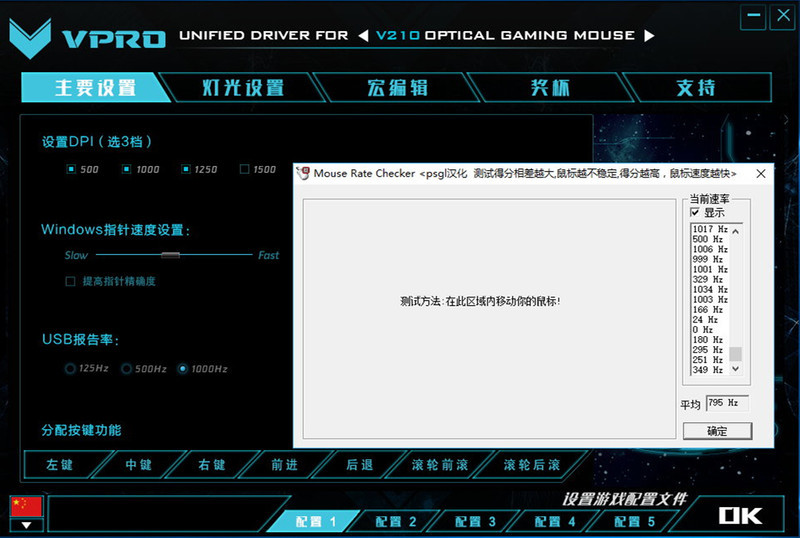Click the Windows pointer speed slider handle
This screenshot has width=800, height=538.
click(x=170, y=255)
